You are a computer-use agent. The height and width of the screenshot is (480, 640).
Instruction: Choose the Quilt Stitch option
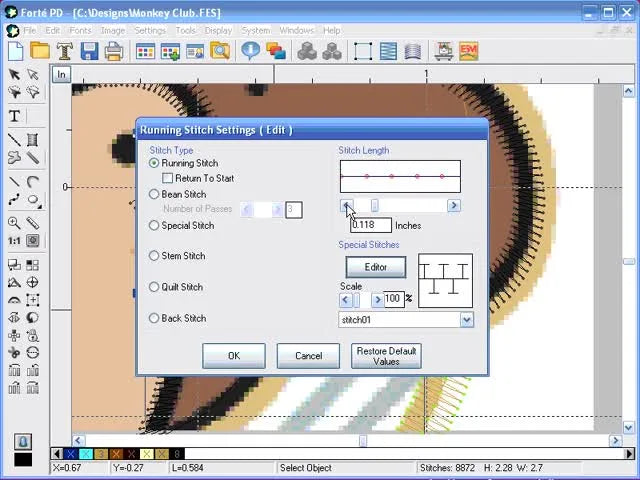tap(154, 287)
